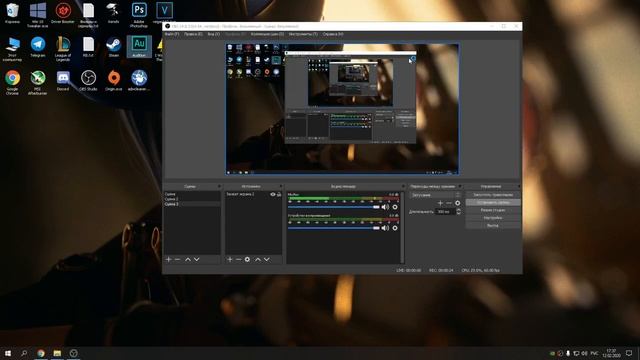The width and height of the screenshot is (640, 360).
Task: Remove the selected source with minus icon
Action: [239, 260]
